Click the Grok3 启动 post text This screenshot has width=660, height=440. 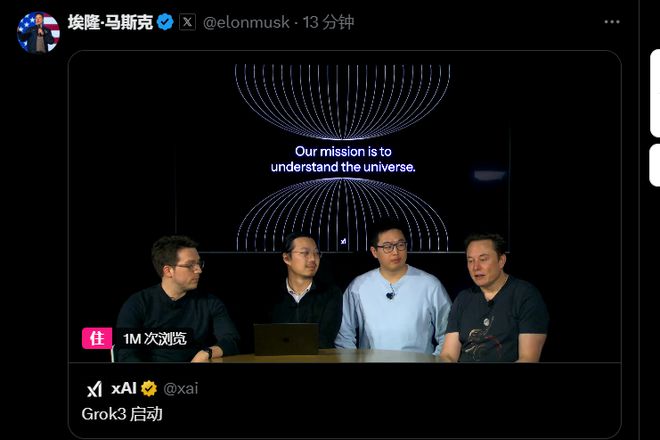tap(122, 414)
